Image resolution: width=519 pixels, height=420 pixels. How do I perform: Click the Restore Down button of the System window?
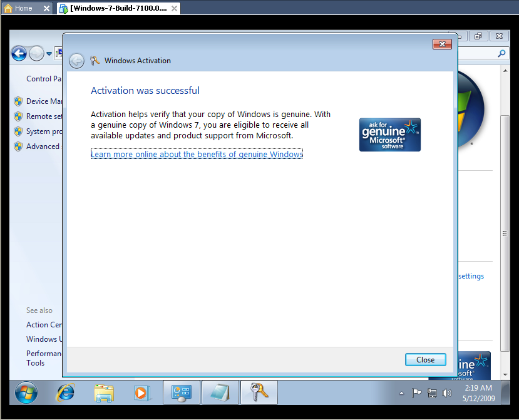[478, 36]
